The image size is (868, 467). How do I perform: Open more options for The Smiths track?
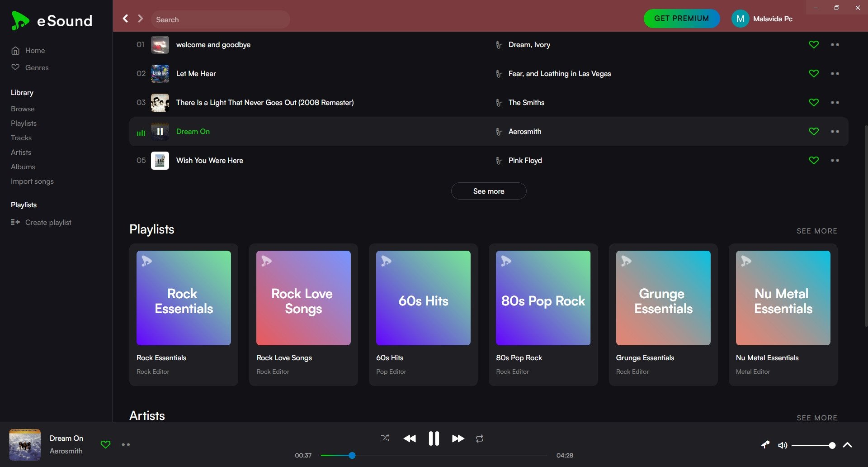click(x=835, y=102)
